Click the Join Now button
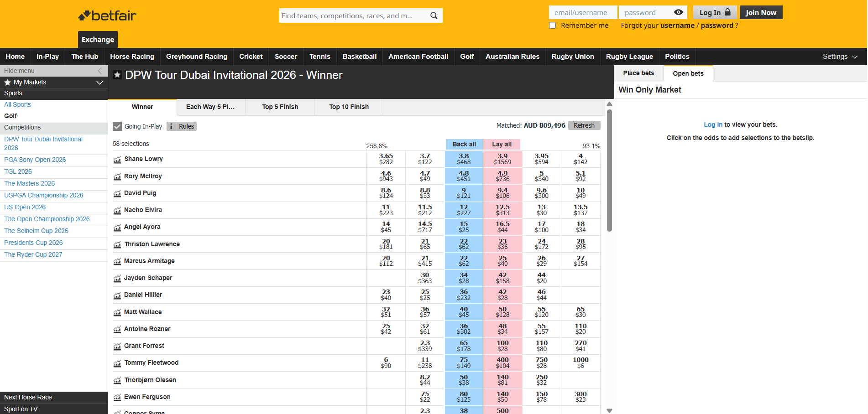 coord(761,12)
